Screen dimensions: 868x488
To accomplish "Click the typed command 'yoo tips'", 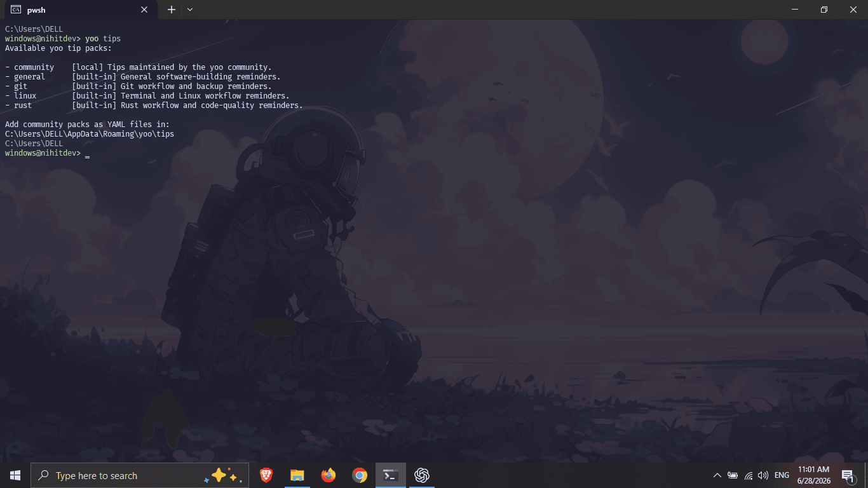I will (x=103, y=39).
